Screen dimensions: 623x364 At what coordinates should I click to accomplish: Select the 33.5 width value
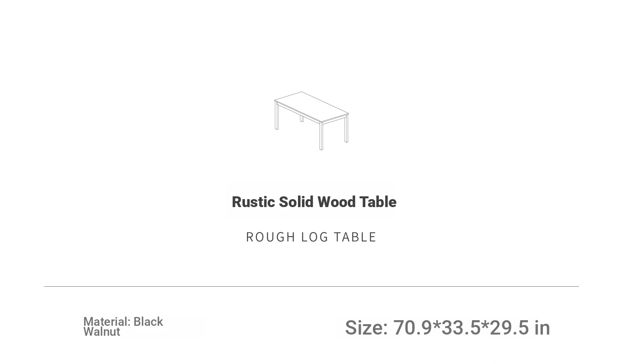click(461, 328)
